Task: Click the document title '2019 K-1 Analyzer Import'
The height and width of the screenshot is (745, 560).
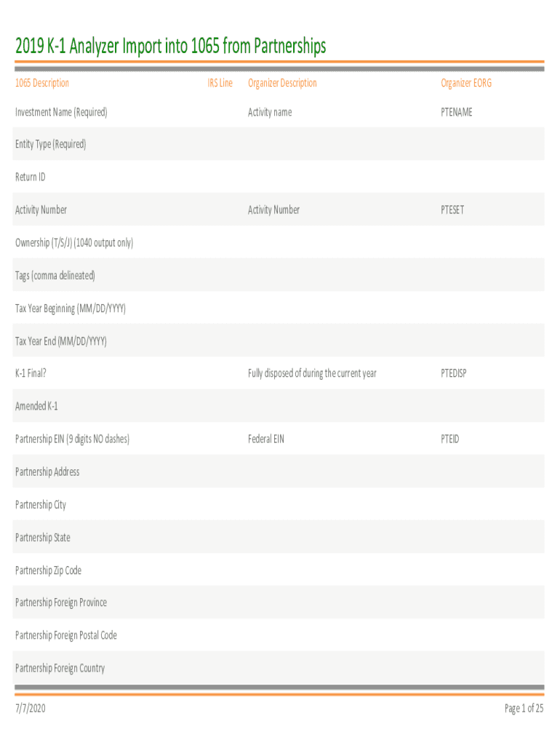Action: pos(170,47)
